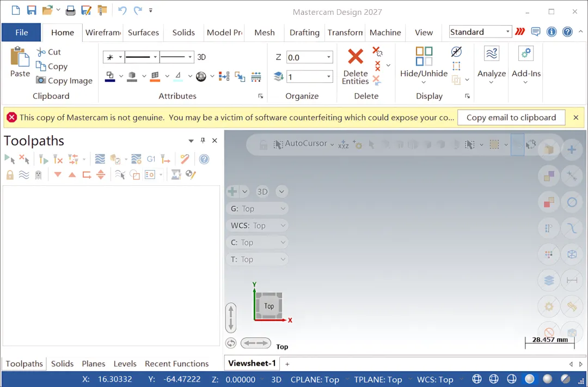Viewport: 588px width, 387px height.
Task: Click Set all attributes icon
Action: (x=256, y=76)
